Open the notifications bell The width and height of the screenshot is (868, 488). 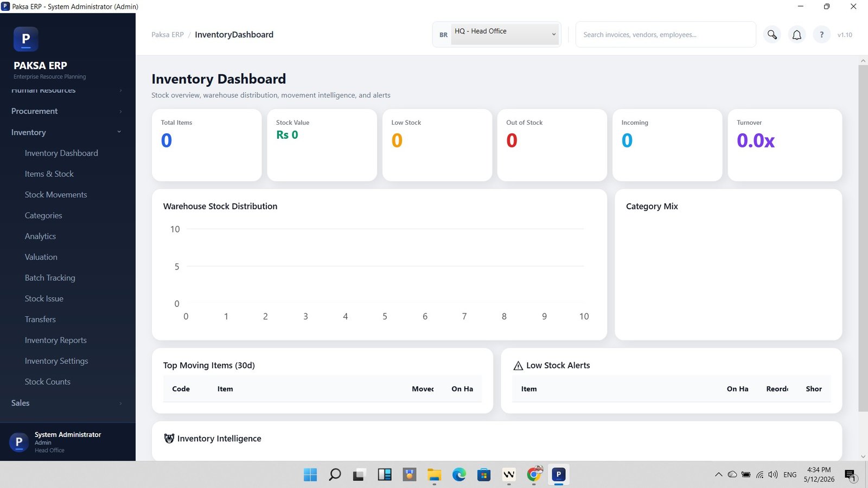pyautogui.click(x=796, y=35)
